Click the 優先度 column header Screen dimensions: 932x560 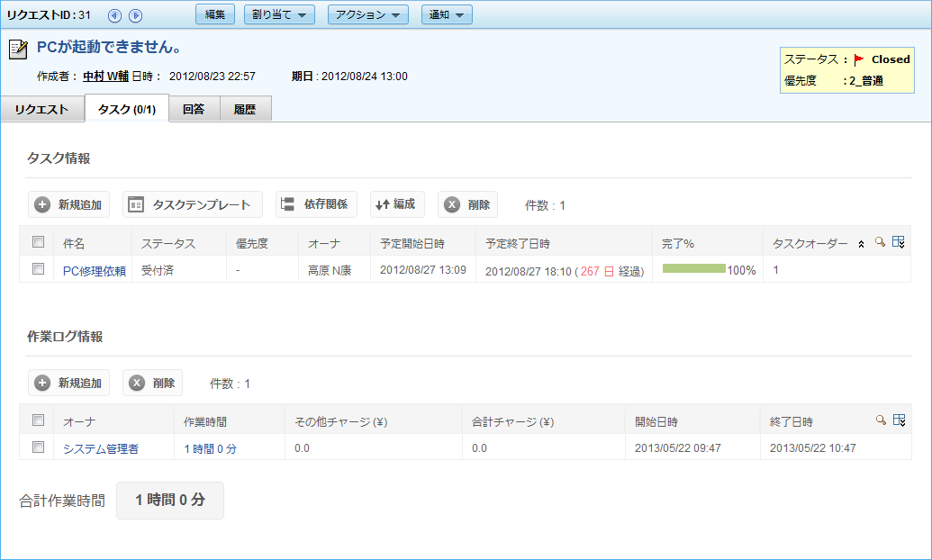coord(252,244)
